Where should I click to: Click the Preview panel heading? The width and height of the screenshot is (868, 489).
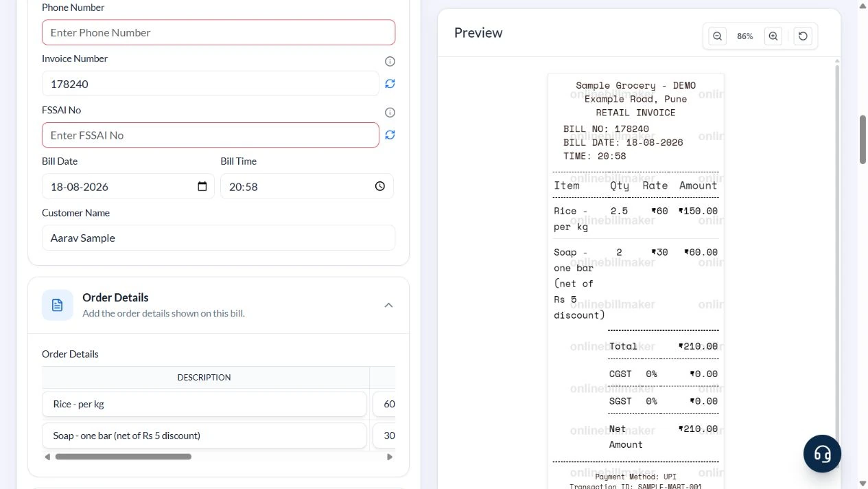coord(478,33)
